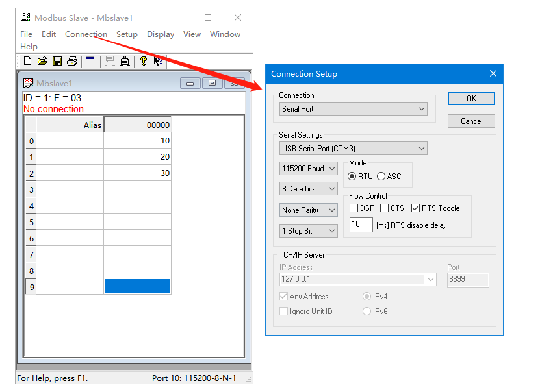The width and height of the screenshot is (540, 392).
Task: Click the context help pointer icon
Action: pos(158,61)
